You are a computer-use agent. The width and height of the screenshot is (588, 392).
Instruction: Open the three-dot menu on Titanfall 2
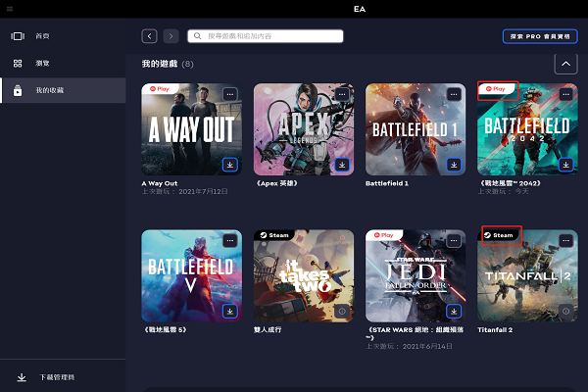click(x=564, y=240)
